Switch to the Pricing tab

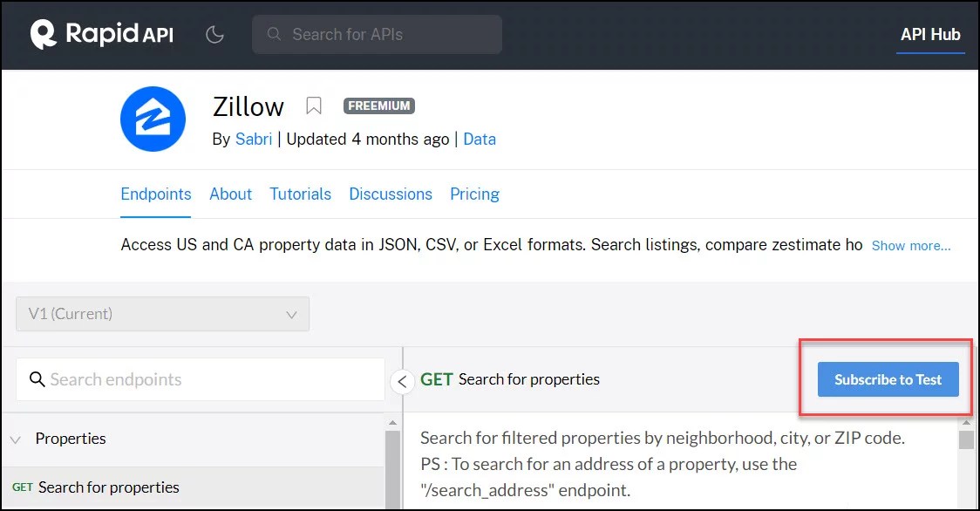coord(474,194)
